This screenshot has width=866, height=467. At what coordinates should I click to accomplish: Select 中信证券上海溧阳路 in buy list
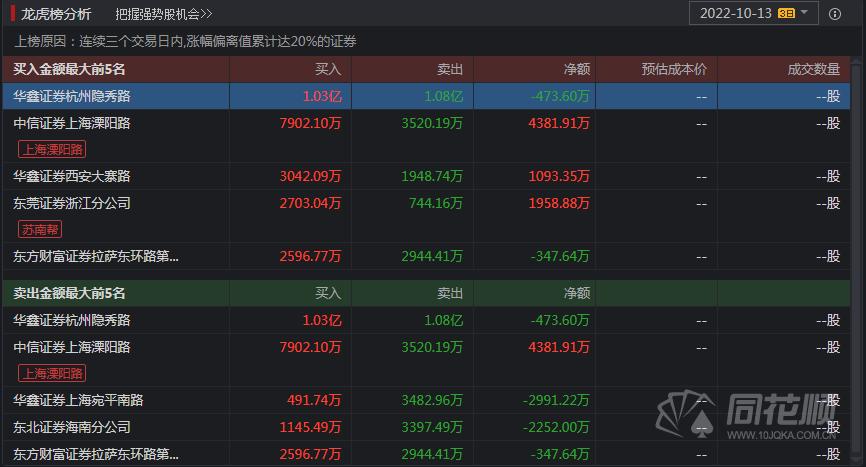coord(426,136)
